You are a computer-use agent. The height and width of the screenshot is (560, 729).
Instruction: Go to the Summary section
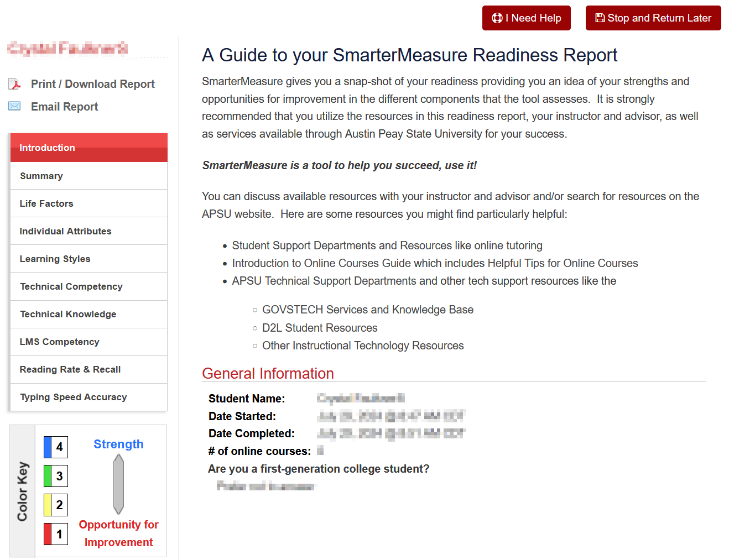tap(88, 176)
